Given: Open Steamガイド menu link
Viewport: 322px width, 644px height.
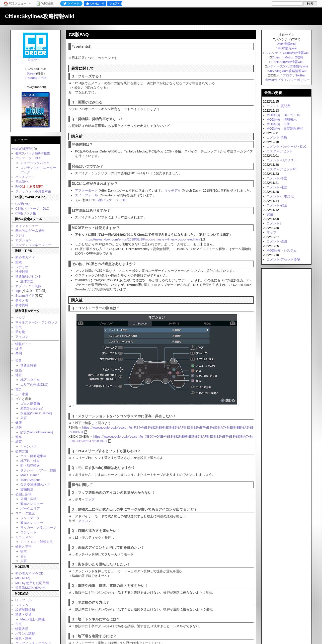Looking at the screenshot, I should point(25,295).
